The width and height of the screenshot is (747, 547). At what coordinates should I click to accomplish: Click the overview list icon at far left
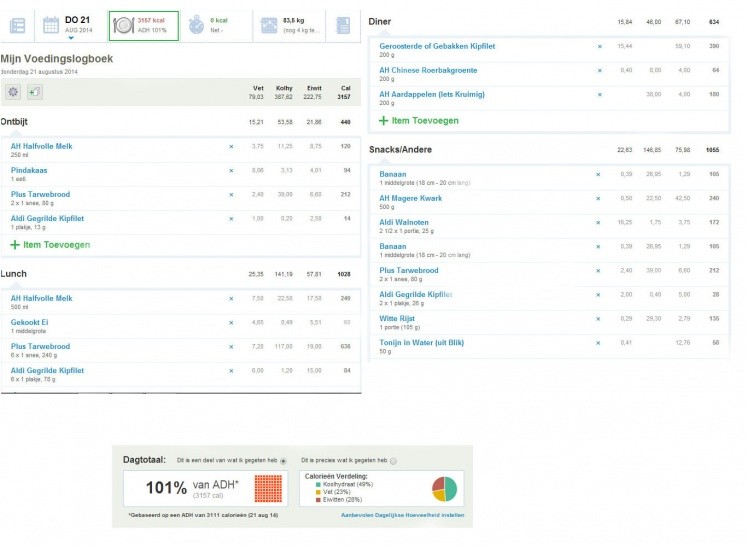tap(17, 25)
